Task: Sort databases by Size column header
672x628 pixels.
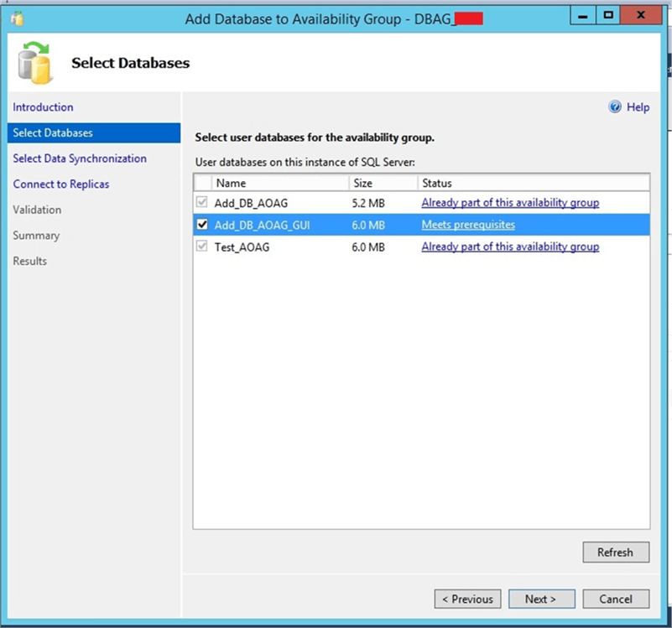Action: pyautogui.click(x=382, y=183)
